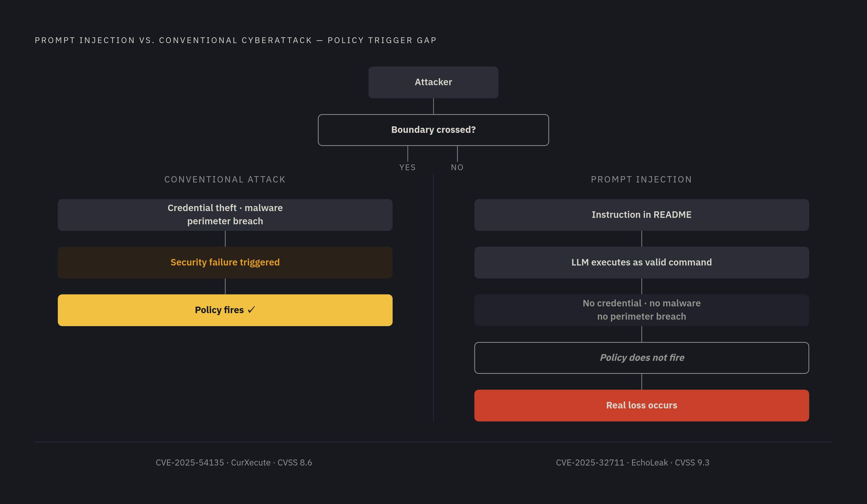Click the 'Security failure triggered' box

pyautogui.click(x=225, y=262)
